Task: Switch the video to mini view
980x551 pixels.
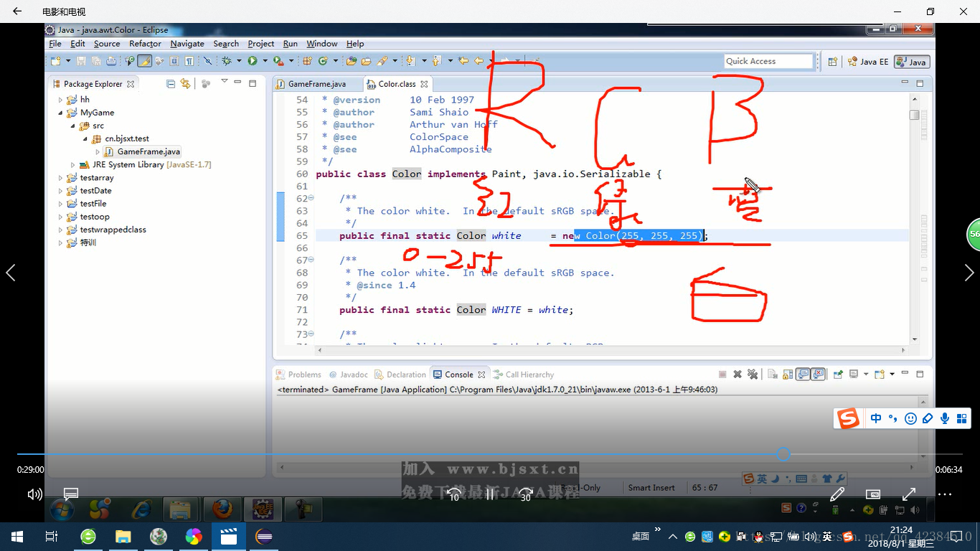Action: click(872, 494)
